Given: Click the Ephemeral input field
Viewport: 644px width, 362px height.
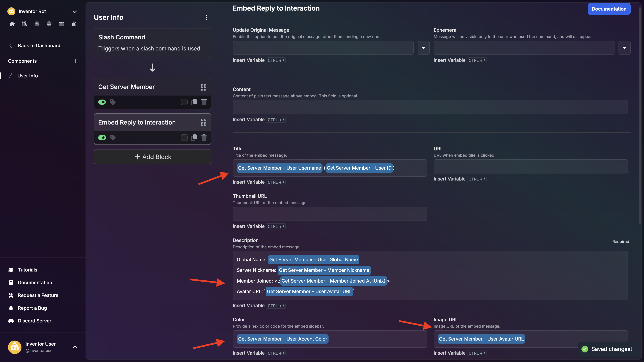Looking at the screenshot, I should [524, 48].
